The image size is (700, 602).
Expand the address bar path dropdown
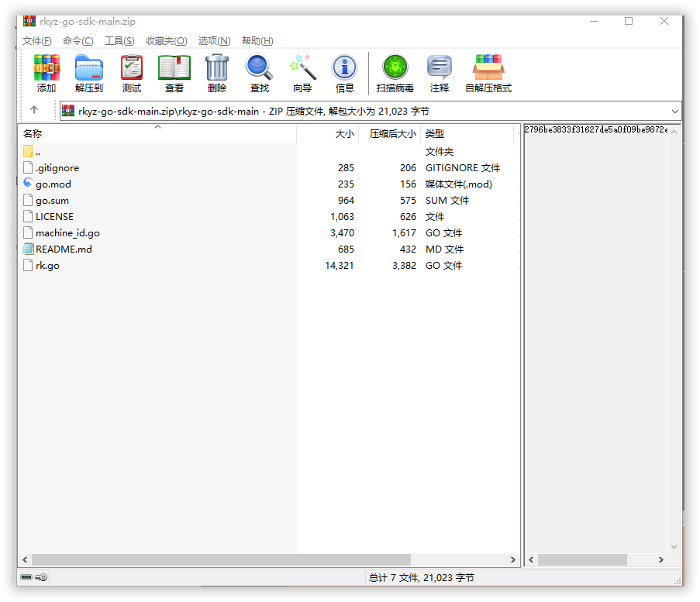(x=674, y=111)
